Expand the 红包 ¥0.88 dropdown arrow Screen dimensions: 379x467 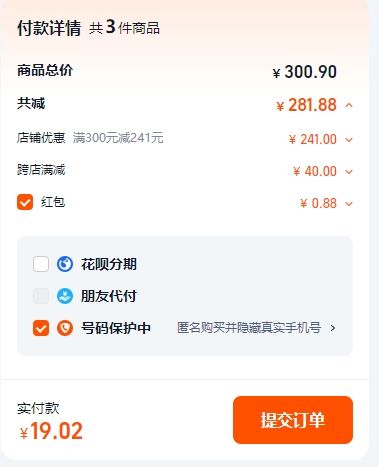pos(349,203)
